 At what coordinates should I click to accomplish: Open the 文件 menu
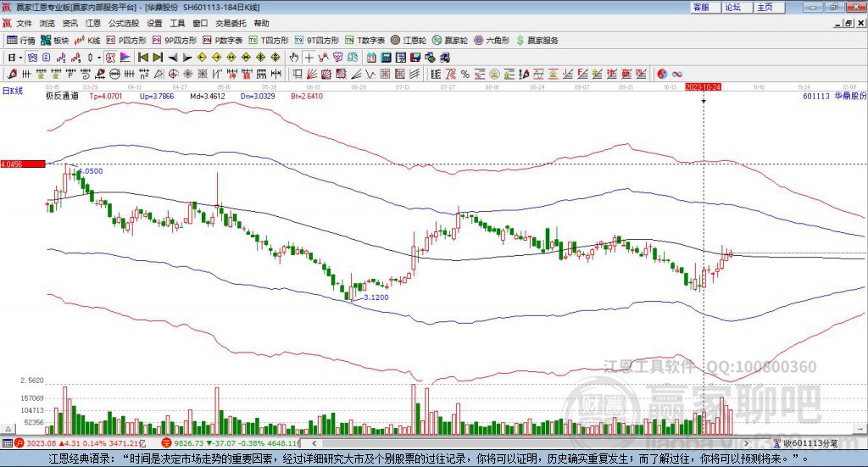tap(24, 23)
